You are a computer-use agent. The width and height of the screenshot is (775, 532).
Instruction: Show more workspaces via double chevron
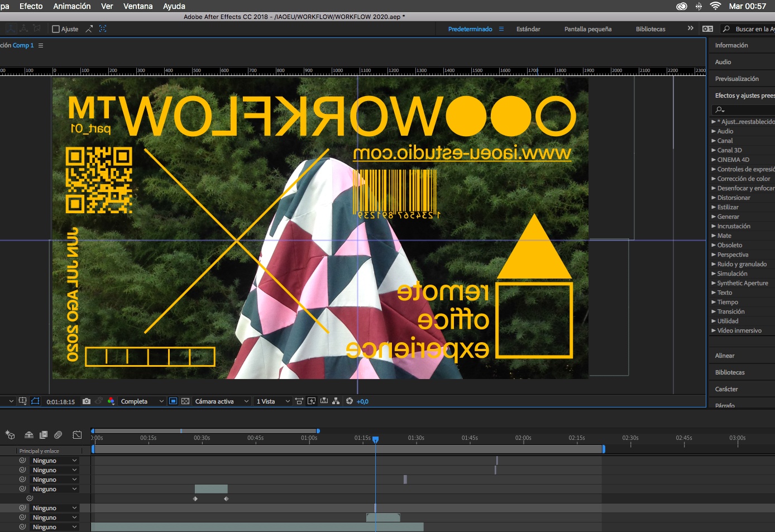point(691,28)
